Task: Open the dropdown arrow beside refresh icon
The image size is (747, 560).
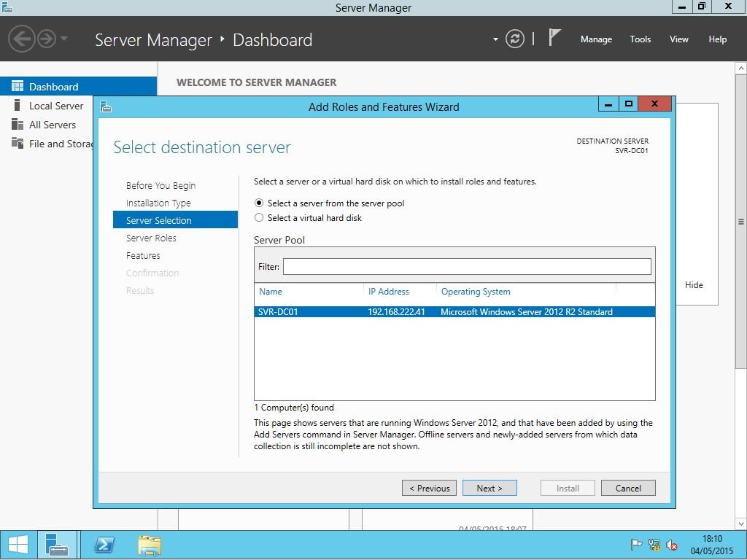Action: pyautogui.click(x=495, y=39)
